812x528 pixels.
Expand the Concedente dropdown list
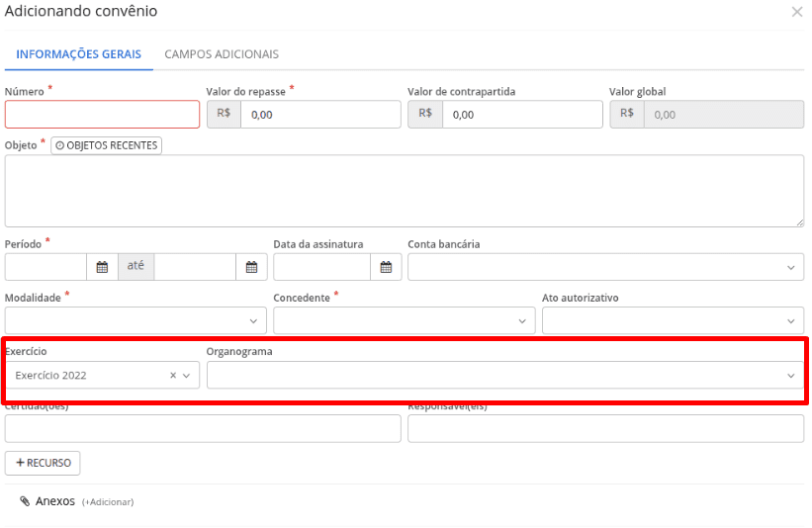(522, 321)
